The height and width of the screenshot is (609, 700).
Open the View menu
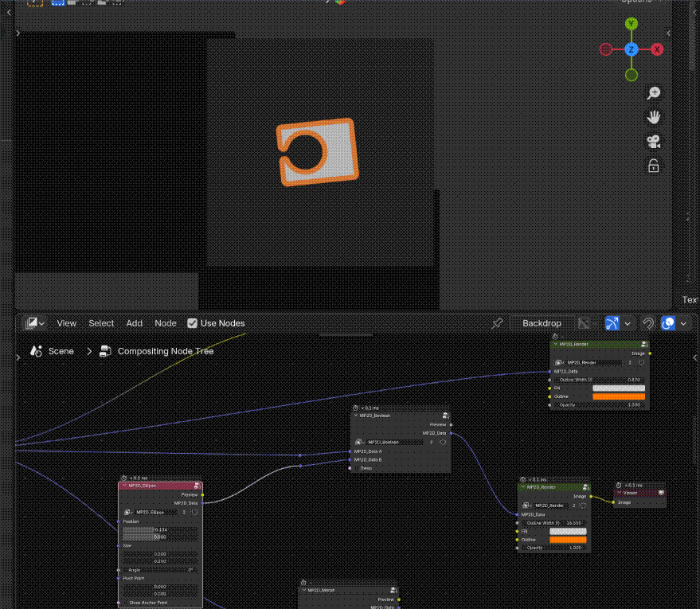tap(67, 323)
